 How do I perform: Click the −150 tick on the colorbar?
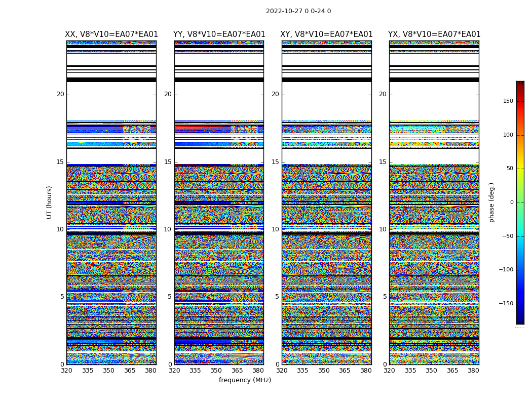click(506, 304)
